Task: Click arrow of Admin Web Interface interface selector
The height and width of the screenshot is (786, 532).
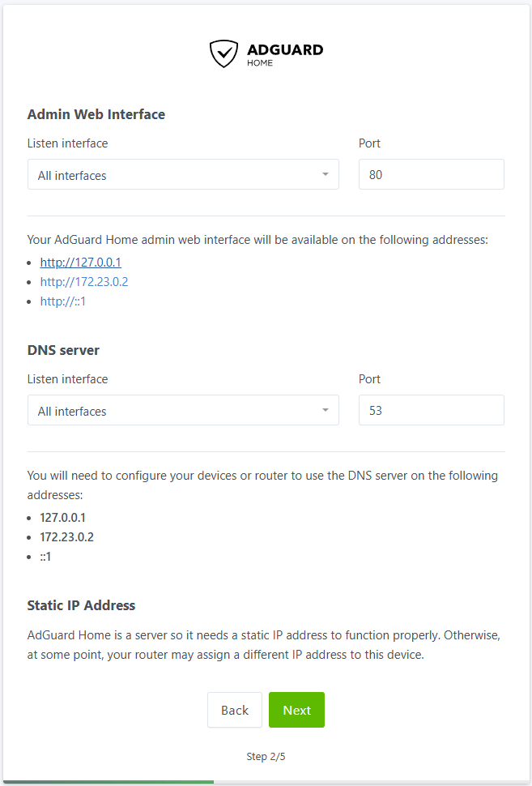Action: 325,175
